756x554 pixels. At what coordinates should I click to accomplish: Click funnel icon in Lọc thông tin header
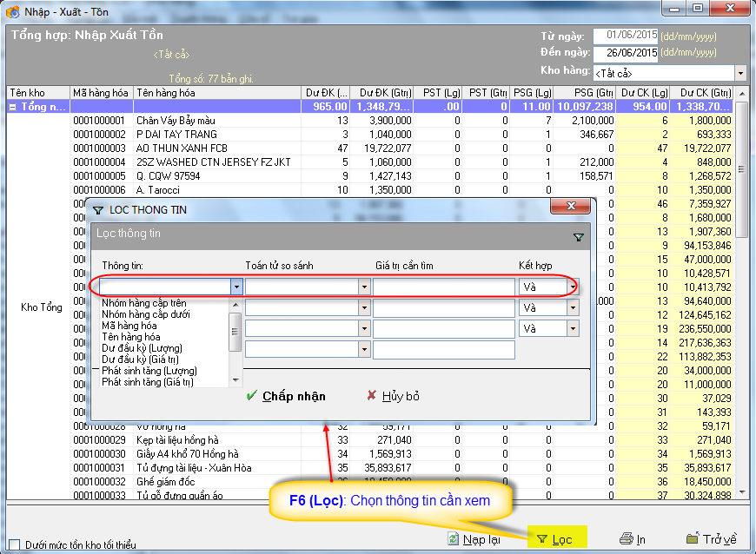coord(579,236)
